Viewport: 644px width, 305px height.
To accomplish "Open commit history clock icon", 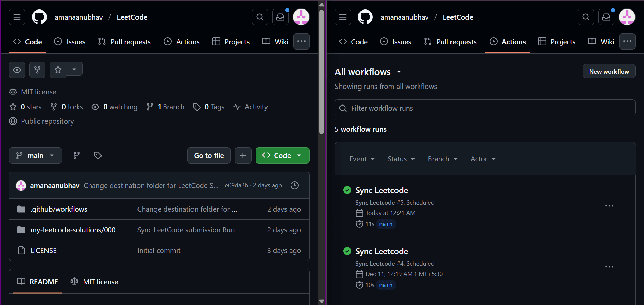I will [x=295, y=185].
